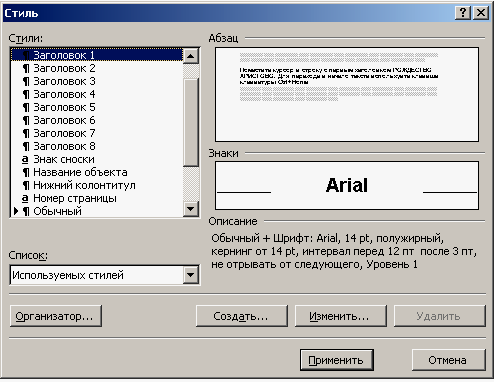Click the paragraph preview area under Абзац

(347, 94)
